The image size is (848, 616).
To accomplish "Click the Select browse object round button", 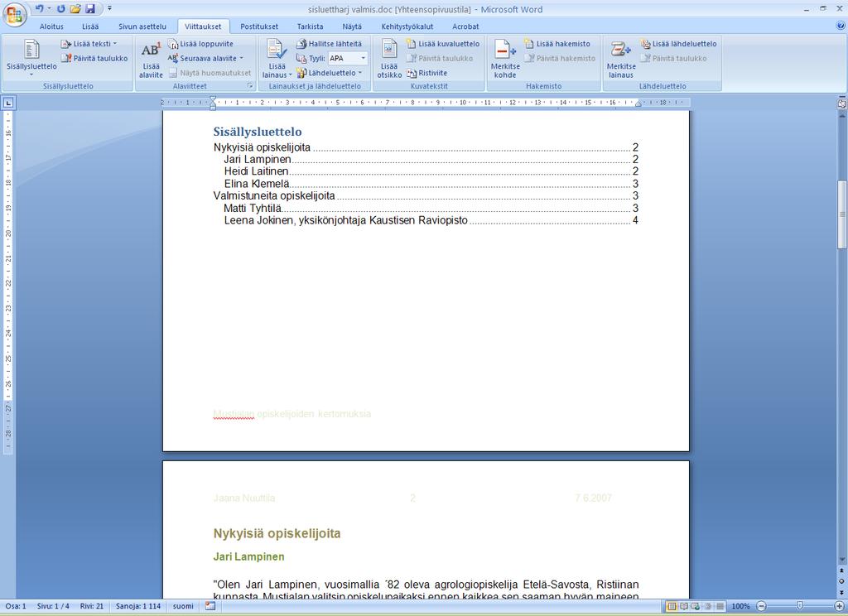I will click(x=842, y=581).
